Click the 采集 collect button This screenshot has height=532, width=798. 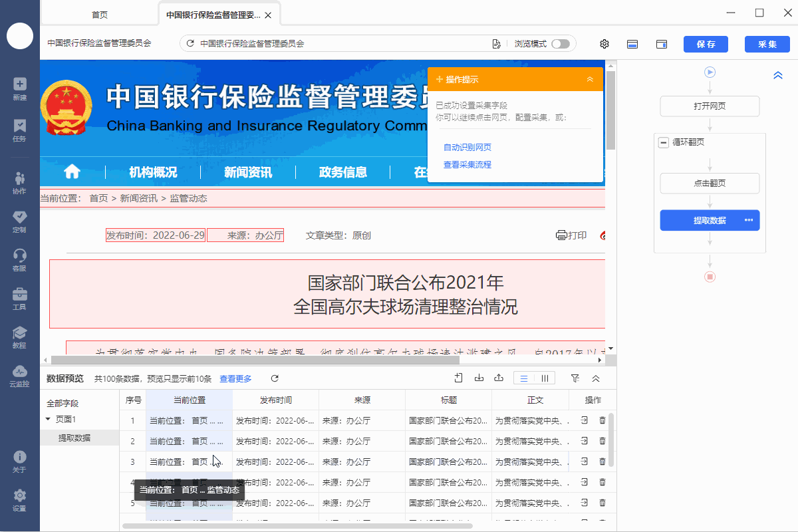point(767,44)
